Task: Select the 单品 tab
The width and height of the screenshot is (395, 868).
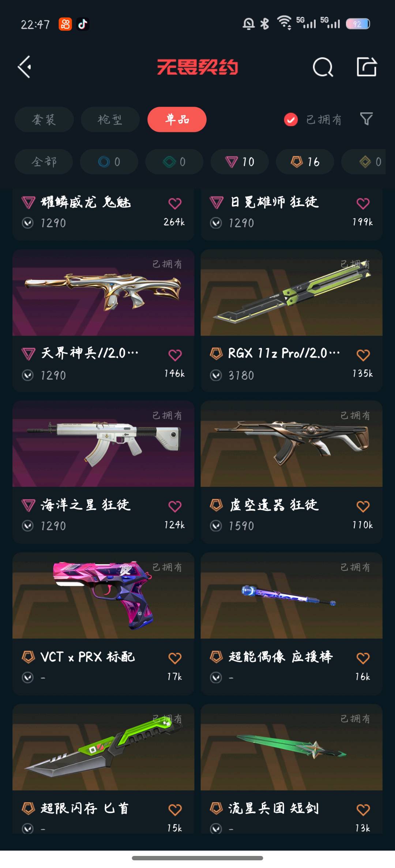Action: coord(177,120)
